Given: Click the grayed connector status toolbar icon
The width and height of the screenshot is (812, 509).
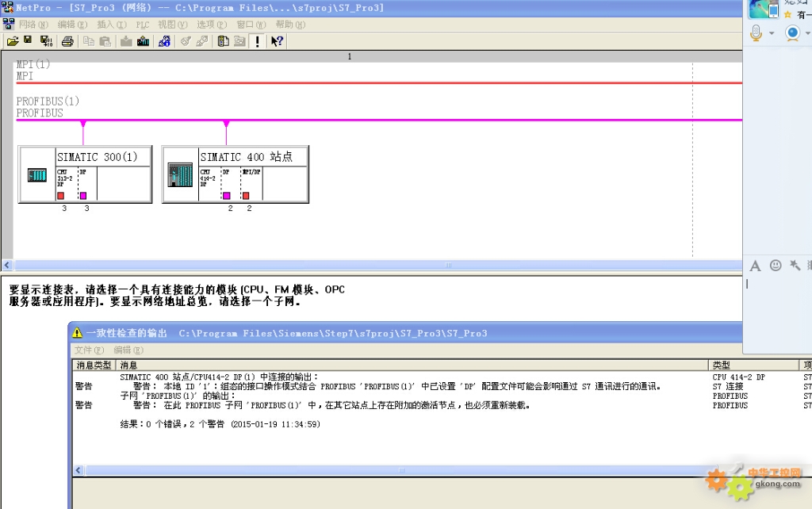Looking at the screenshot, I should [202, 41].
